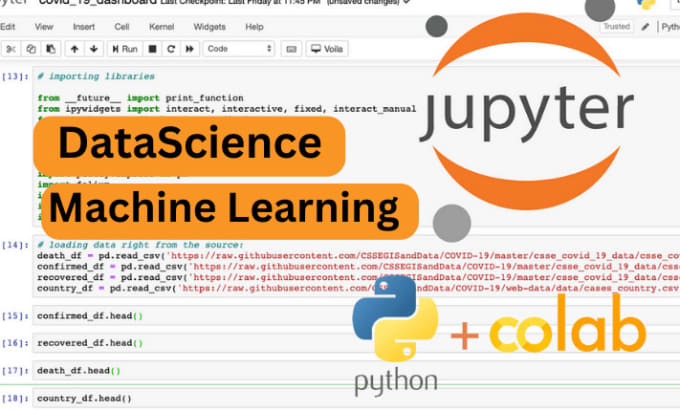Click the [17] cell prompt

click(15, 371)
